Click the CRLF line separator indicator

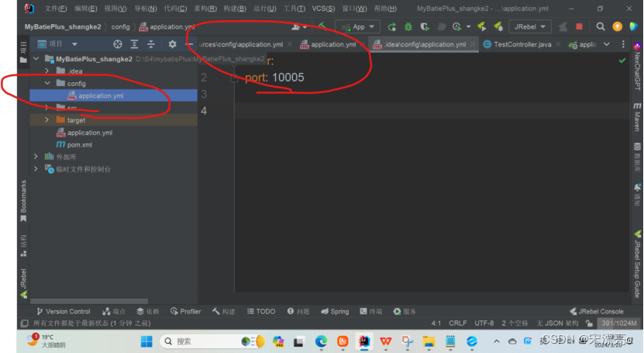coord(458,323)
